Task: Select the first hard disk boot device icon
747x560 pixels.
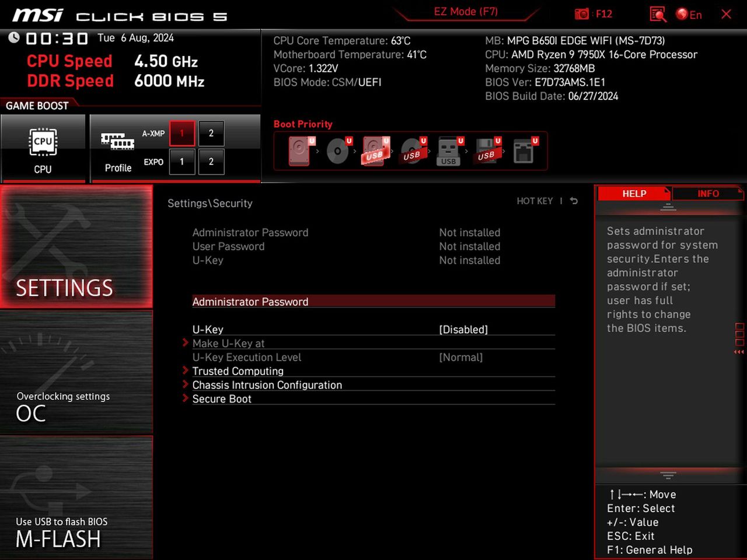Action: 301,150
